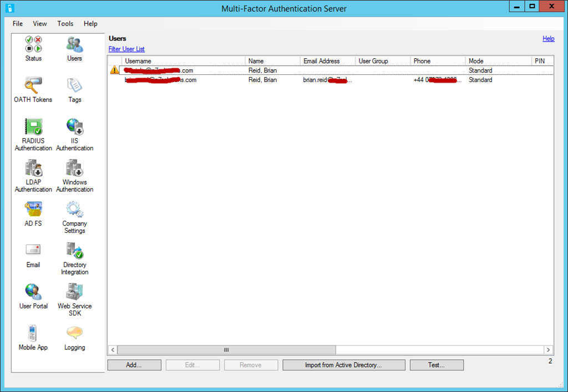Select the user row with email brian.reid
Viewport: 568px width, 392px height.
pos(331,80)
